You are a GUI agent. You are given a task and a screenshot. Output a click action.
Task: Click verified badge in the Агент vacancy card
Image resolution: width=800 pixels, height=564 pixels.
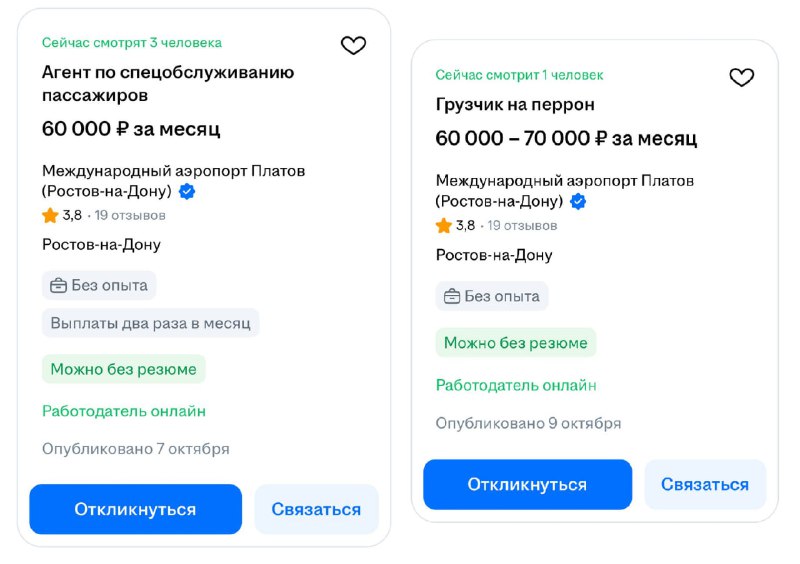point(186,191)
